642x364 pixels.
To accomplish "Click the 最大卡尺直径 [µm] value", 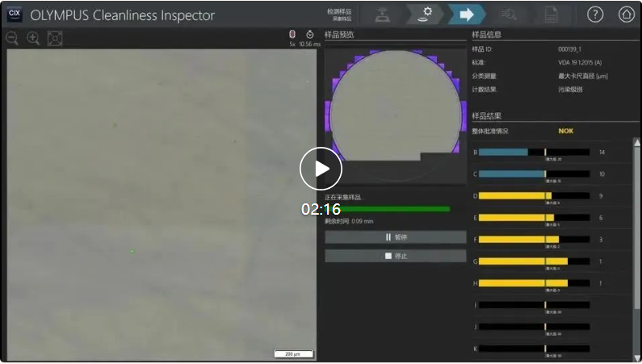I will pyautogui.click(x=583, y=76).
